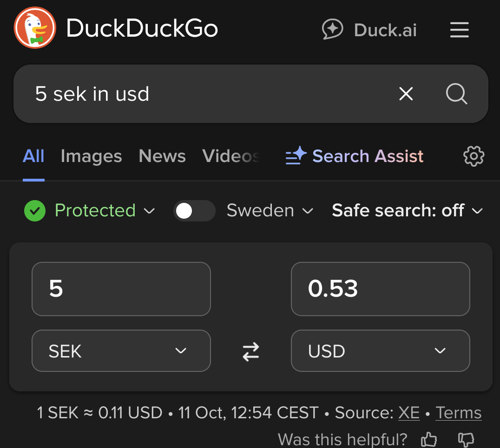500x448 pixels.
Task: Expand the Protected privacy dropdown
Action: click(89, 211)
